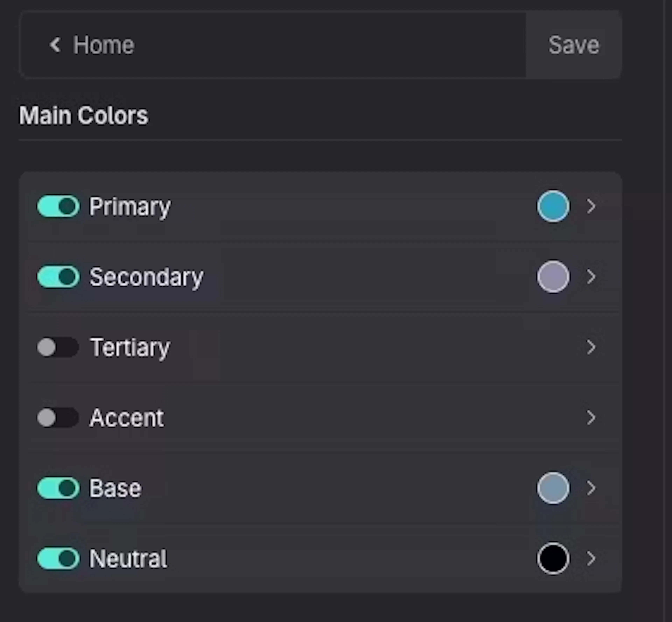
Task: Expand the Accent row chevron
Action: tap(591, 417)
